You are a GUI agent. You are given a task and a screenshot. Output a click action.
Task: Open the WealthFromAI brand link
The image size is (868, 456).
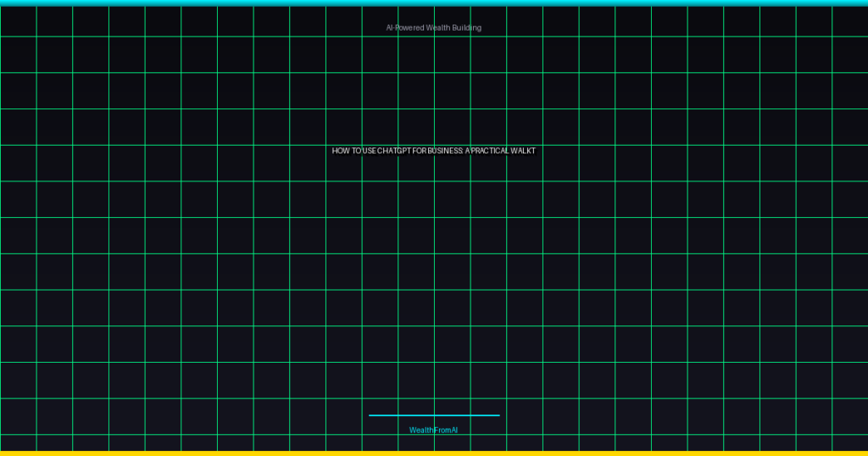pos(433,431)
